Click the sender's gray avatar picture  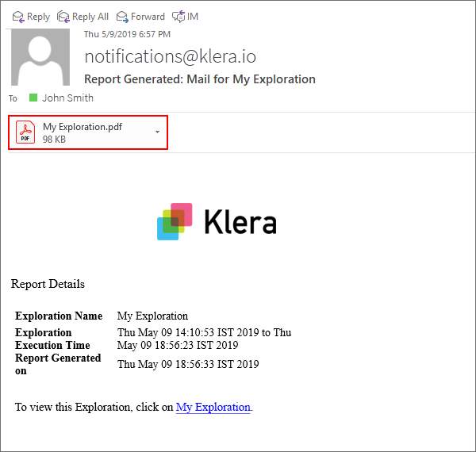point(40,57)
